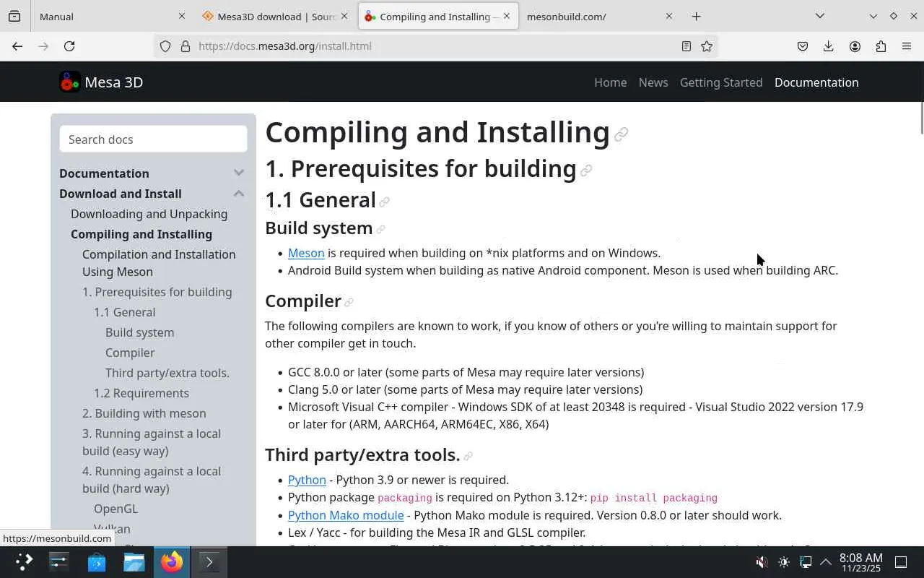The width and height of the screenshot is (924, 578).
Task: Save page to Pocket
Action: pyautogui.click(x=803, y=46)
